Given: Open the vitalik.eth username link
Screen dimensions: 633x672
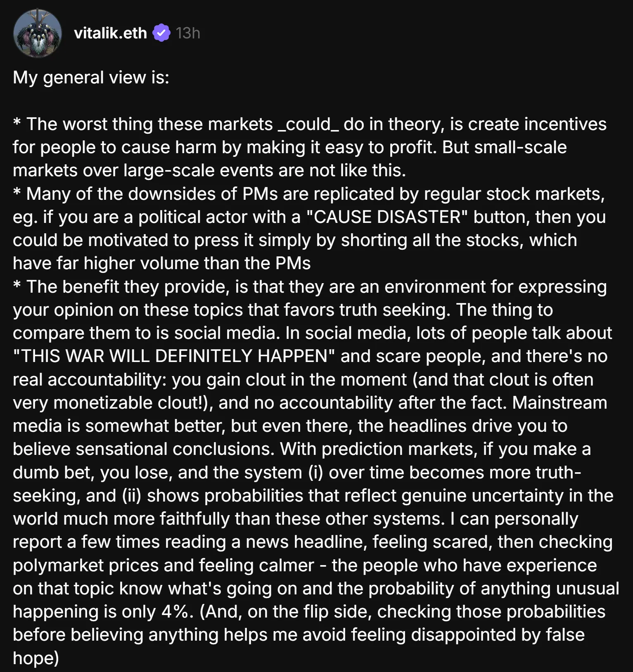Looking at the screenshot, I should (x=110, y=33).
